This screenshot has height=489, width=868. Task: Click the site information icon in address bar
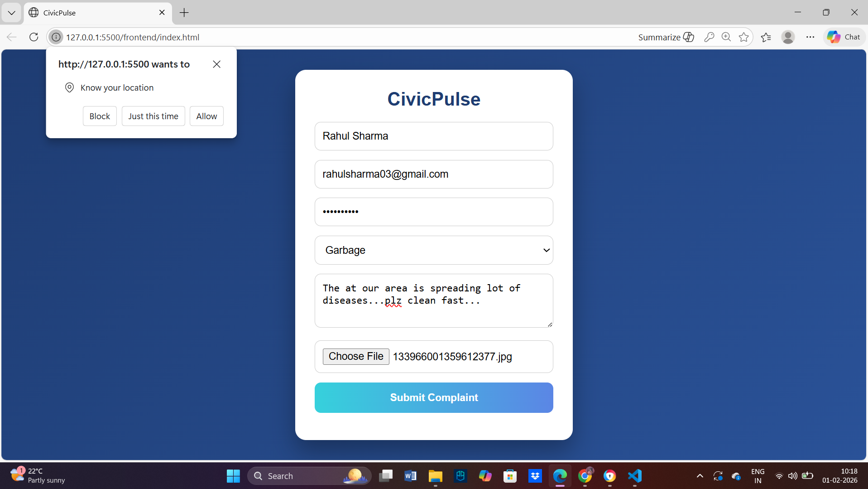click(56, 37)
